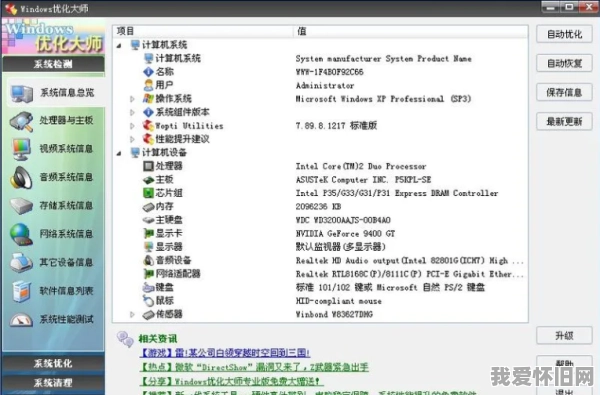The image size is (600, 395).
Task: Click the 名称 blue info icon
Action: [x=148, y=72]
